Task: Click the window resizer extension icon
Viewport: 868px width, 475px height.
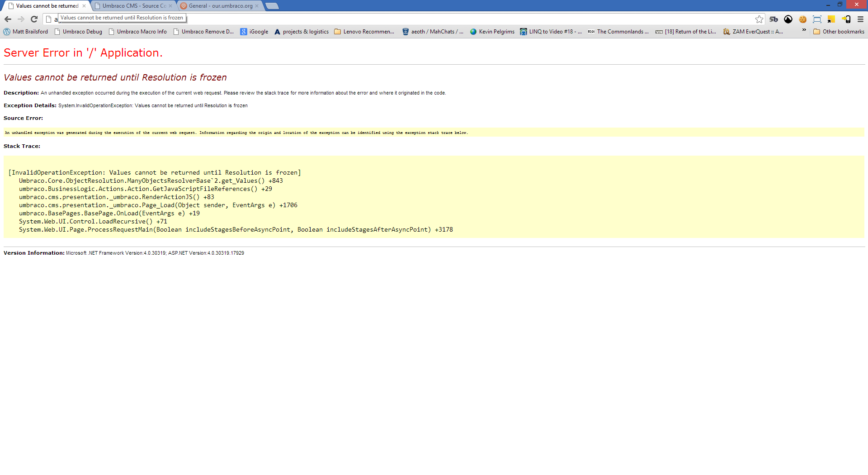Action: pyautogui.click(x=817, y=19)
